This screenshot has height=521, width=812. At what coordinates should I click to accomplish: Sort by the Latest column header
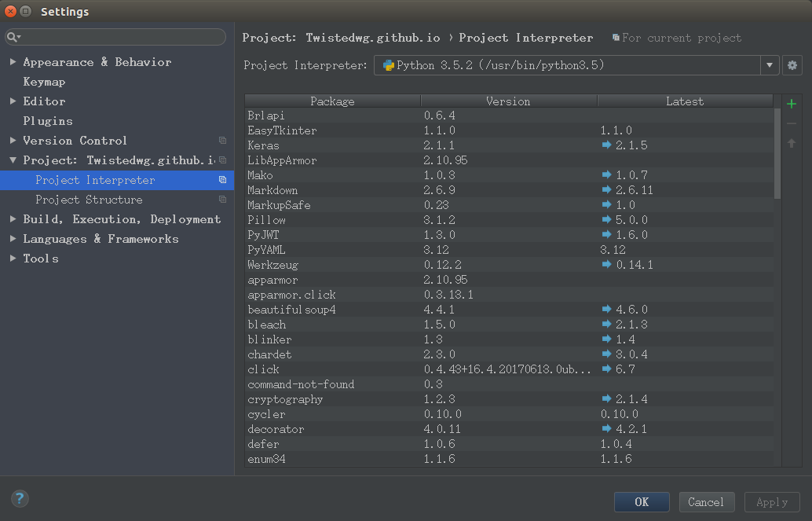pos(685,101)
